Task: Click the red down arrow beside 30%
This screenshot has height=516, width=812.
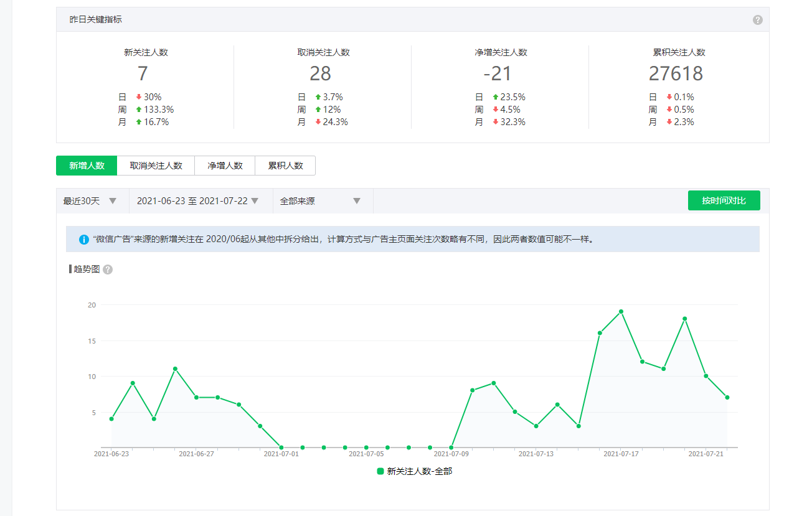Action: pos(139,97)
